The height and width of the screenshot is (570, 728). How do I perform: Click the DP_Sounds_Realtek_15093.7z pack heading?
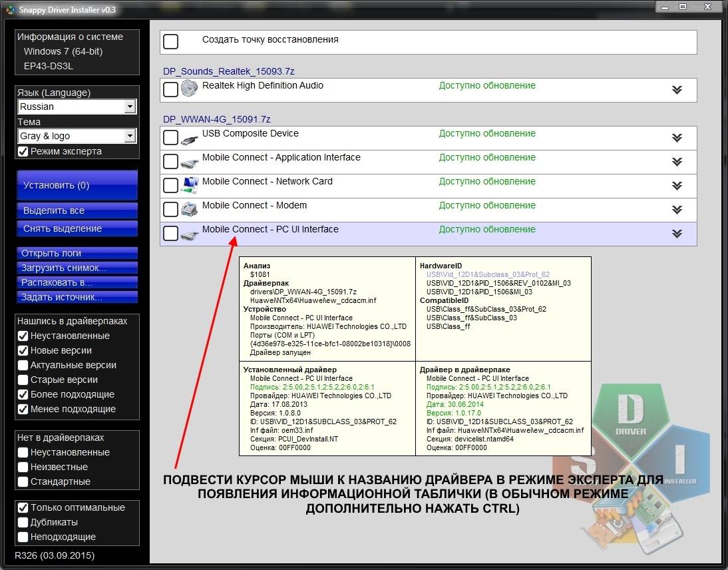(228, 71)
